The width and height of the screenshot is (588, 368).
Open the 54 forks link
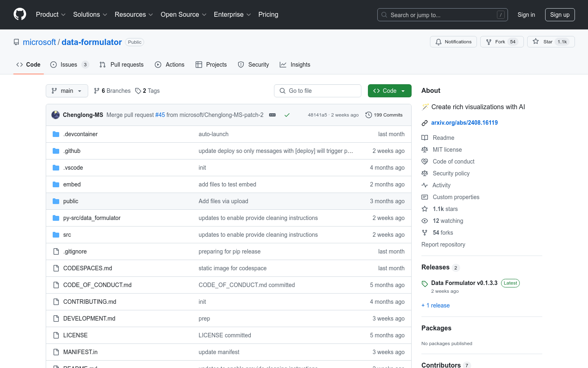pyautogui.click(x=443, y=233)
